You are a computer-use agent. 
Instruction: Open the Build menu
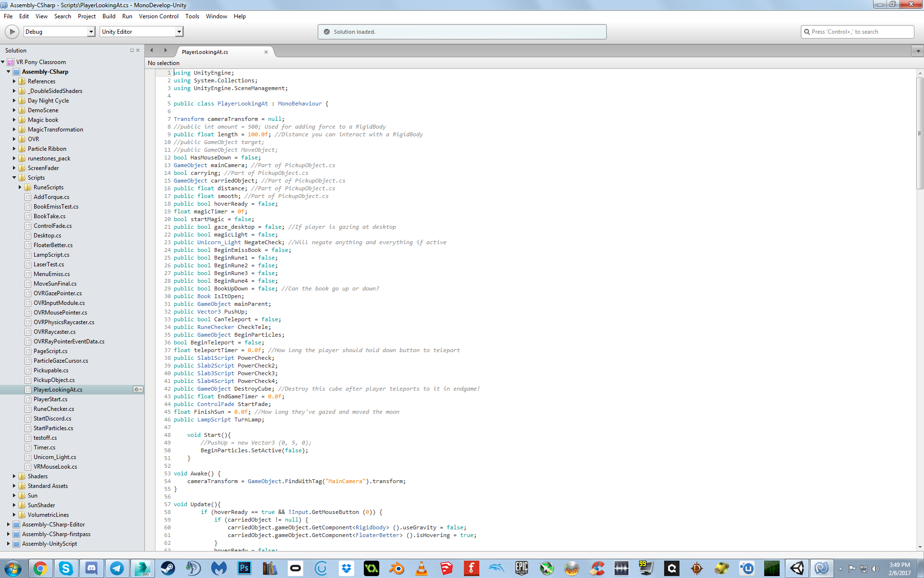pos(109,16)
